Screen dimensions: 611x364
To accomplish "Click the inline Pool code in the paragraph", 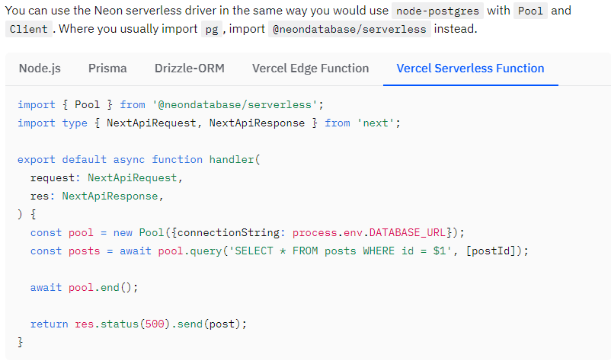I will (x=529, y=11).
